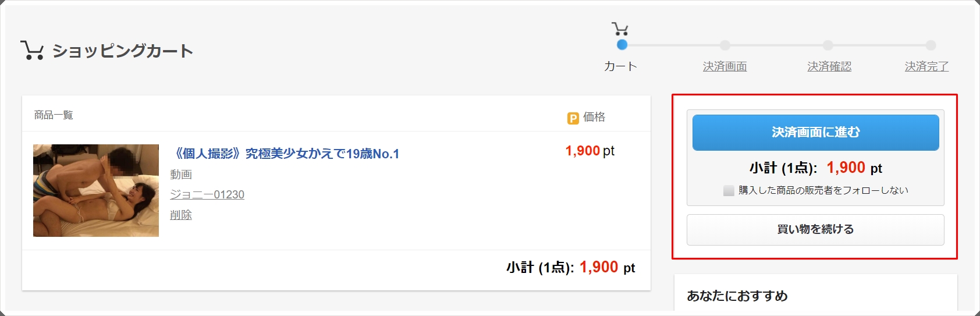Select the blue カート step dot

[622, 45]
